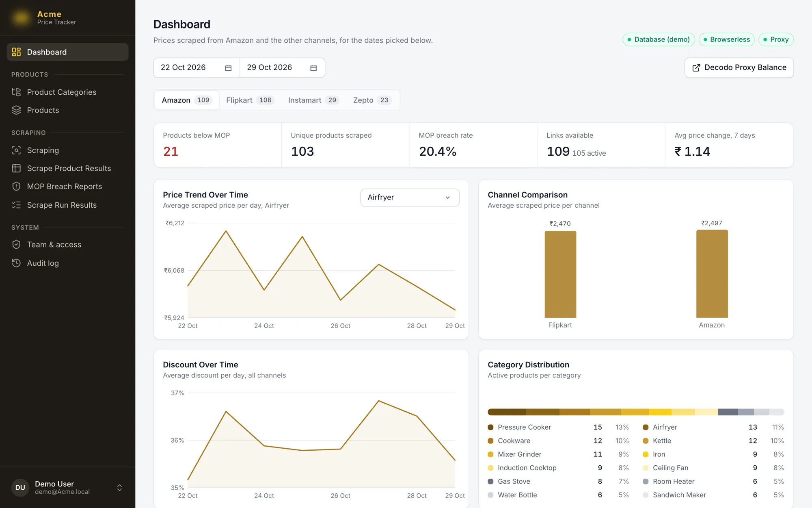Click the Products below MOP value 21
Screen dimensions: 812x508
tap(171, 152)
